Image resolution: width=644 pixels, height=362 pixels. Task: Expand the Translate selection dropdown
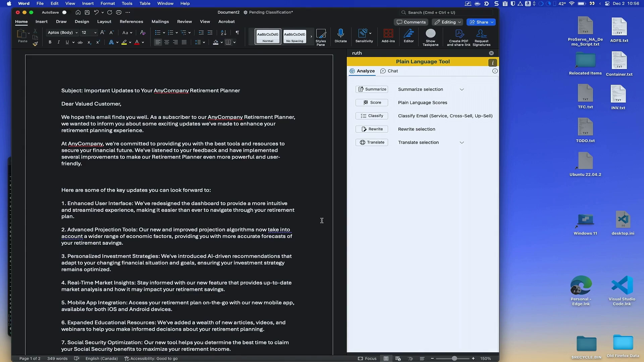point(462,142)
